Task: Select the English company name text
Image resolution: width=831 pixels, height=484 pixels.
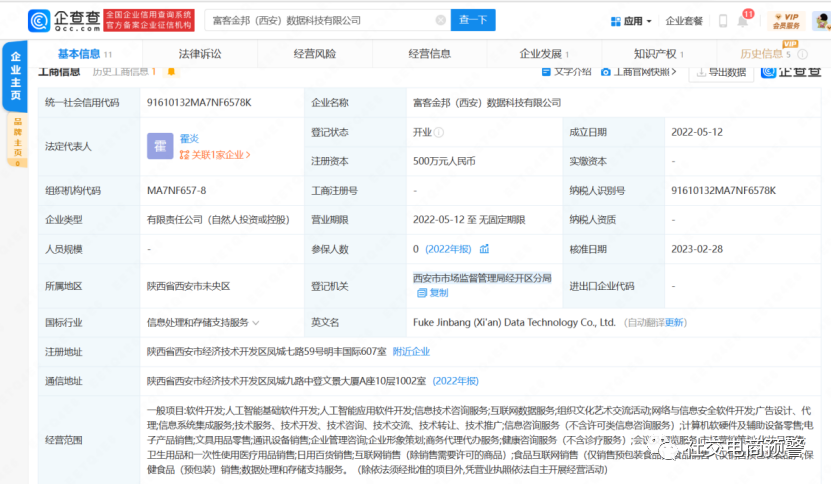Action: click(x=514, y=322)
